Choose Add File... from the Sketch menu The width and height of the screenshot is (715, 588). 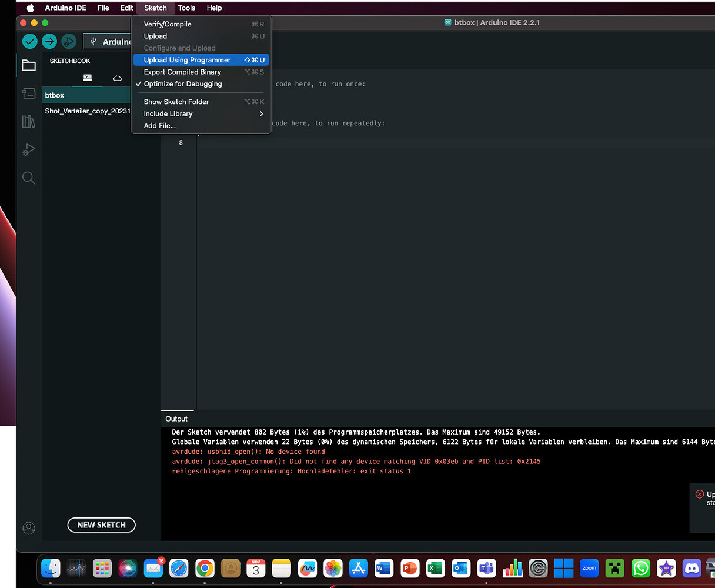201,125
